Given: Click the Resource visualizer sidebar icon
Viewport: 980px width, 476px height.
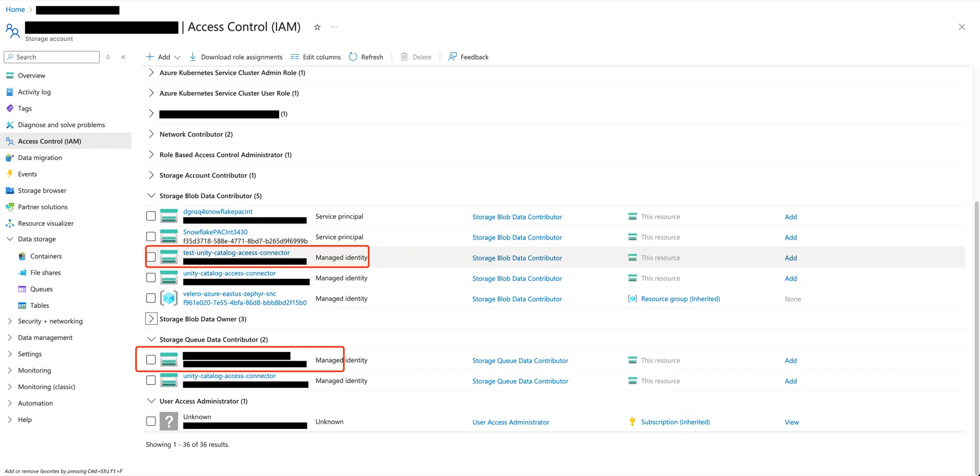Looking at the screenshot, I should coord(10,223).
